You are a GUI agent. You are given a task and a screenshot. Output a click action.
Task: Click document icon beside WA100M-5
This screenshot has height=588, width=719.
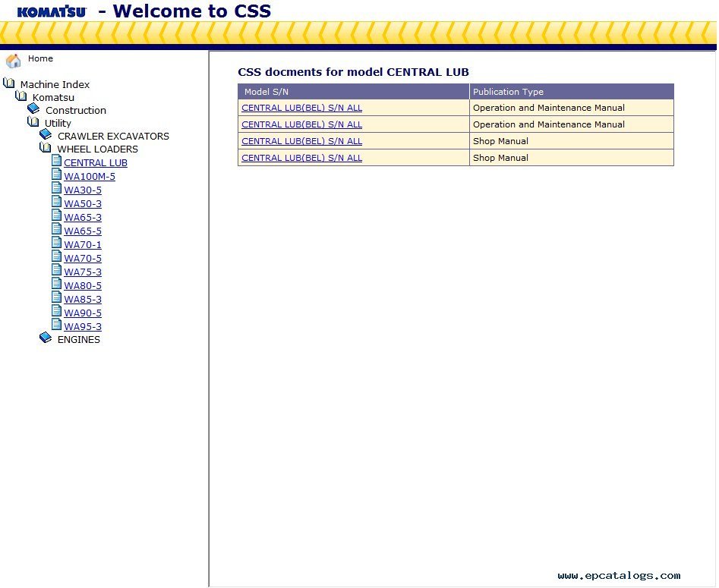pyautogui.click(x=56, y=175)
